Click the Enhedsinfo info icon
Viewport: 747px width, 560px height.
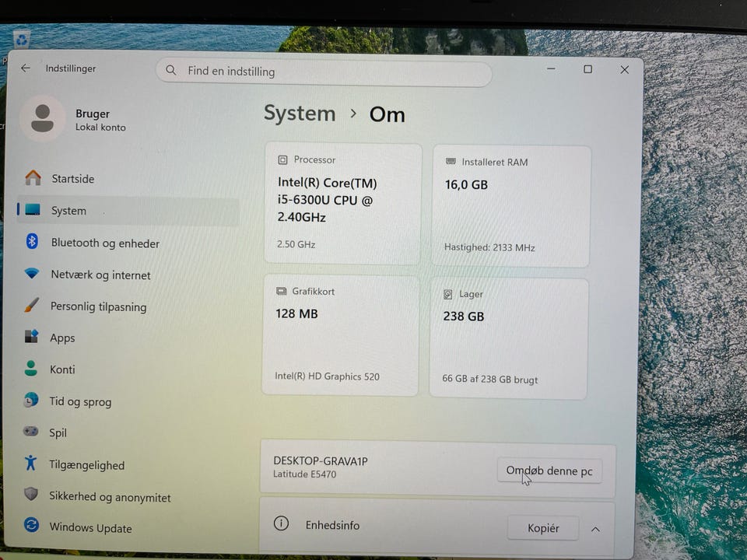(x=281, y=523)
